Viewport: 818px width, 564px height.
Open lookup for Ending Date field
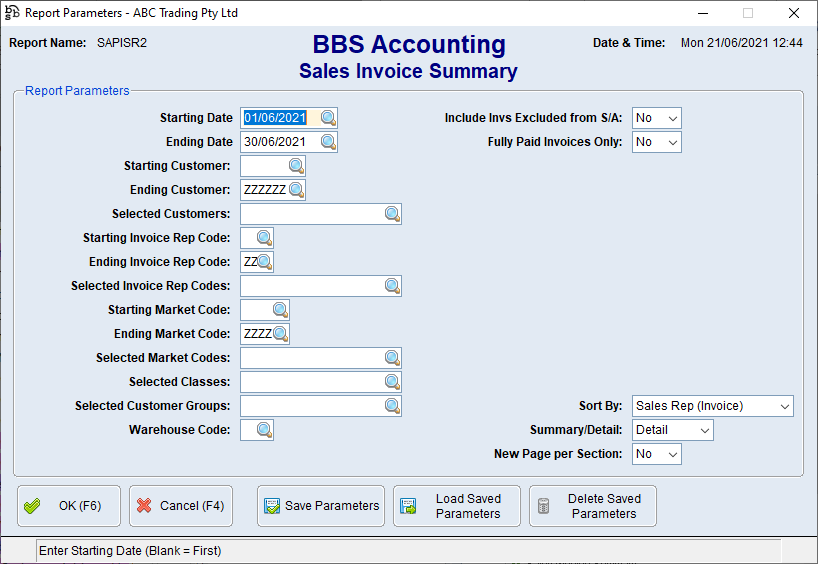328,142
